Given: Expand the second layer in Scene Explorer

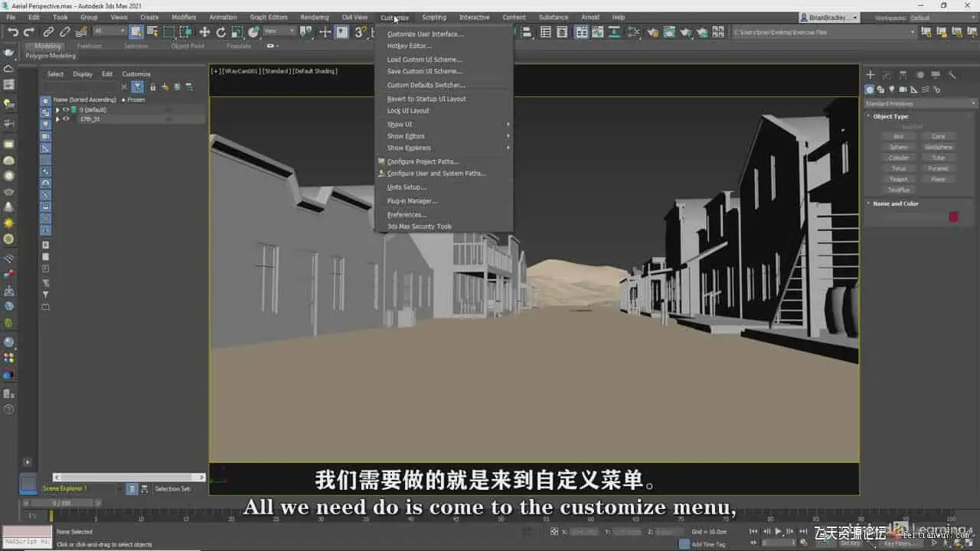Looking at the screenshot, I should pos(57,119).
